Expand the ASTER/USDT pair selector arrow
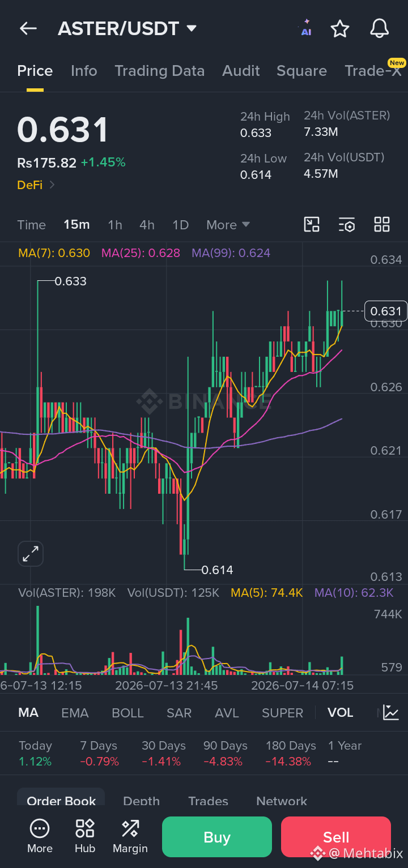The image size is (408, 868). pyautogui.click(x=192, y=28)
